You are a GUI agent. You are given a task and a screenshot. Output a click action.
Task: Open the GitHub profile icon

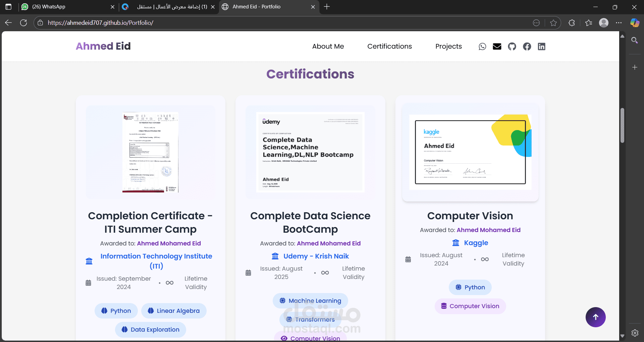tap(512, 47)
